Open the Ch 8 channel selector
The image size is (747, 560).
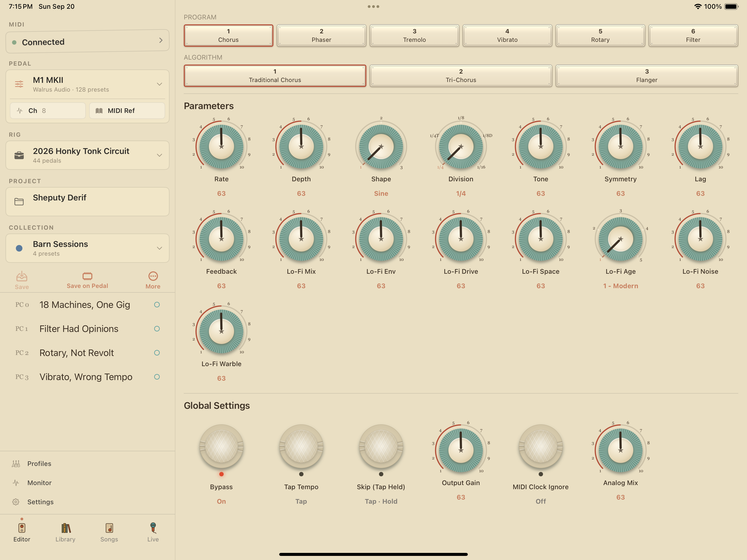(48, 110)
